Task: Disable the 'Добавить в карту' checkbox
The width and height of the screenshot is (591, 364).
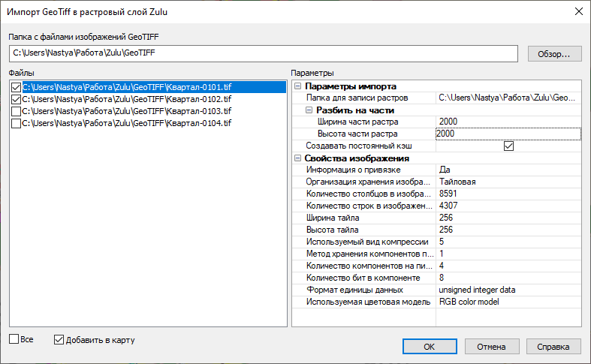Action: click(x=59, y=339)
